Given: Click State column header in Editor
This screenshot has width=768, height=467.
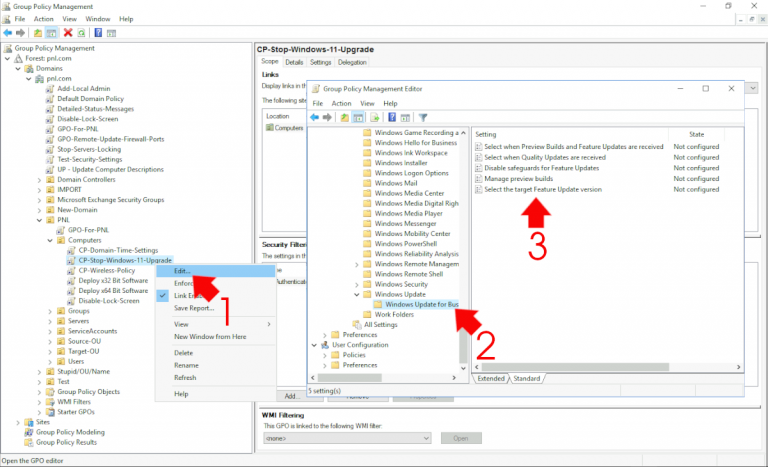Looking at the screenshot, I should [x=696, y=134].
